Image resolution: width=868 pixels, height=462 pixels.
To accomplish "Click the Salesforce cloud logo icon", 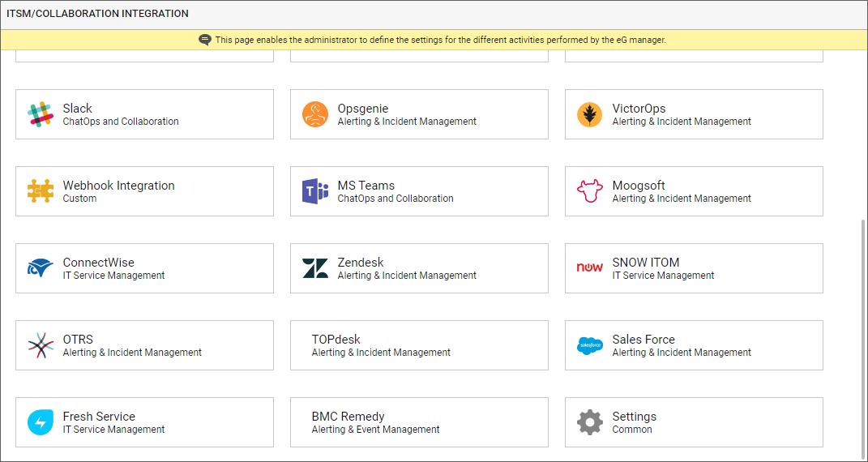I will 589,345.
